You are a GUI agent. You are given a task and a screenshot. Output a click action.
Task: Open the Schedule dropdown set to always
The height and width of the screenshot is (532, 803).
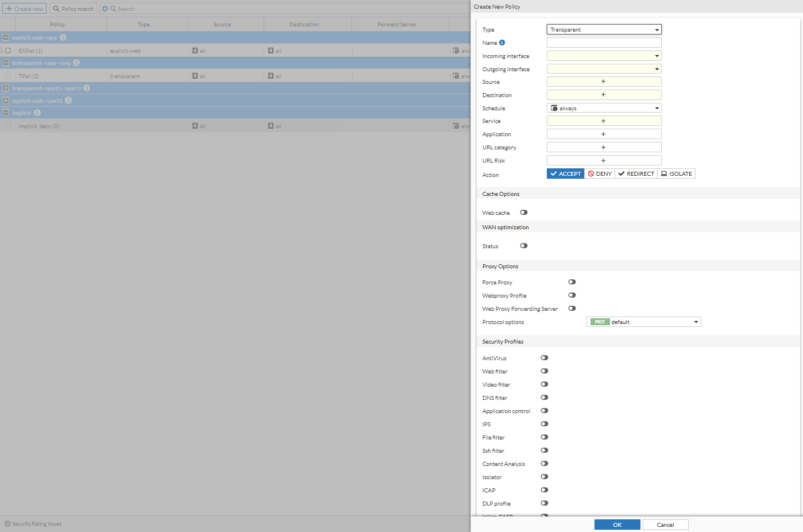point(604,108)
